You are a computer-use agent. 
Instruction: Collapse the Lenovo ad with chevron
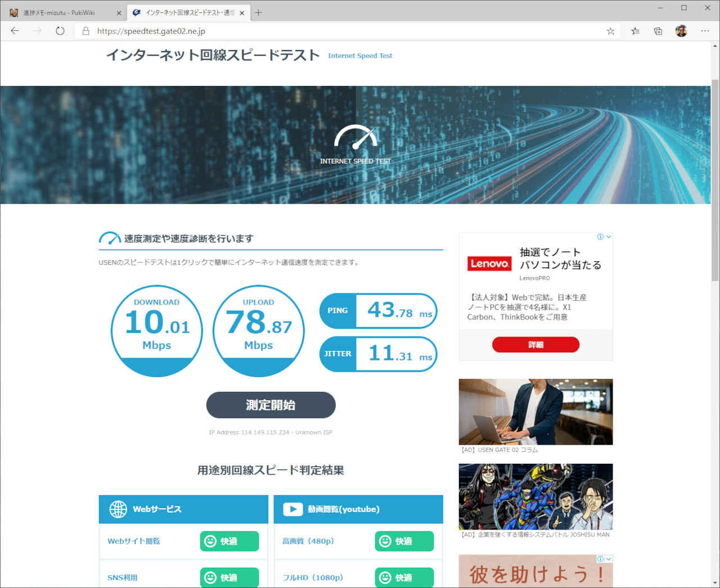[x=609, y=237]
